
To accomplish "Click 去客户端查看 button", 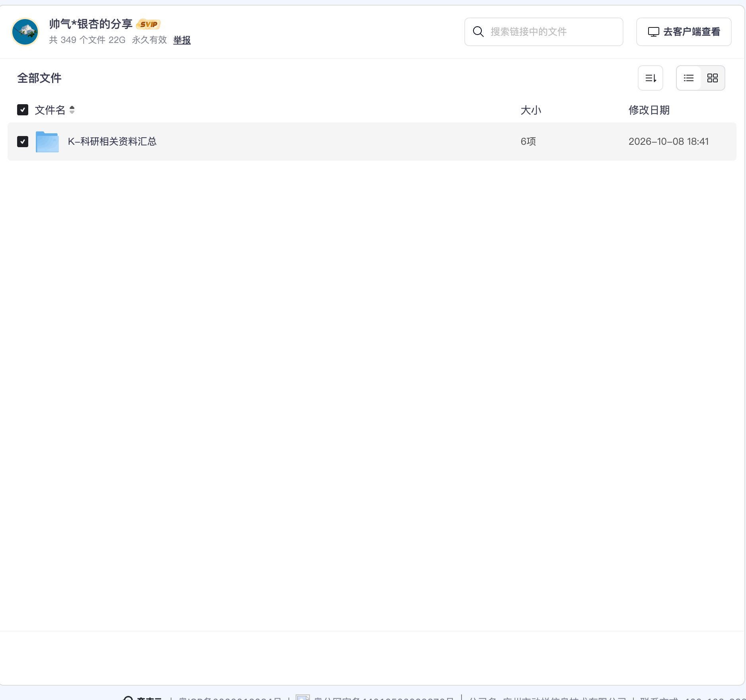I will [684, 32].
